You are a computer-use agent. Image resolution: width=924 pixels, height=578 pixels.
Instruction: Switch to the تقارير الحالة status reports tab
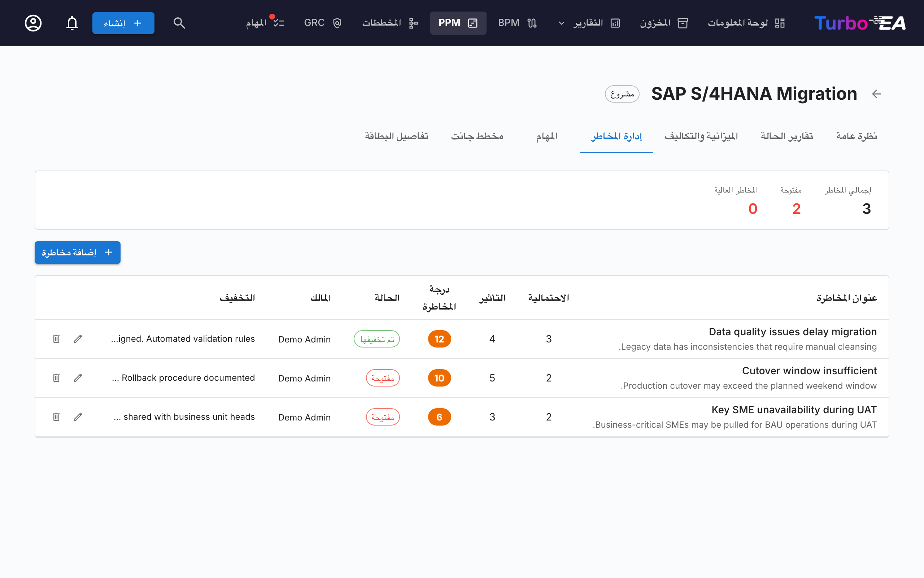(x=786, y=136)
